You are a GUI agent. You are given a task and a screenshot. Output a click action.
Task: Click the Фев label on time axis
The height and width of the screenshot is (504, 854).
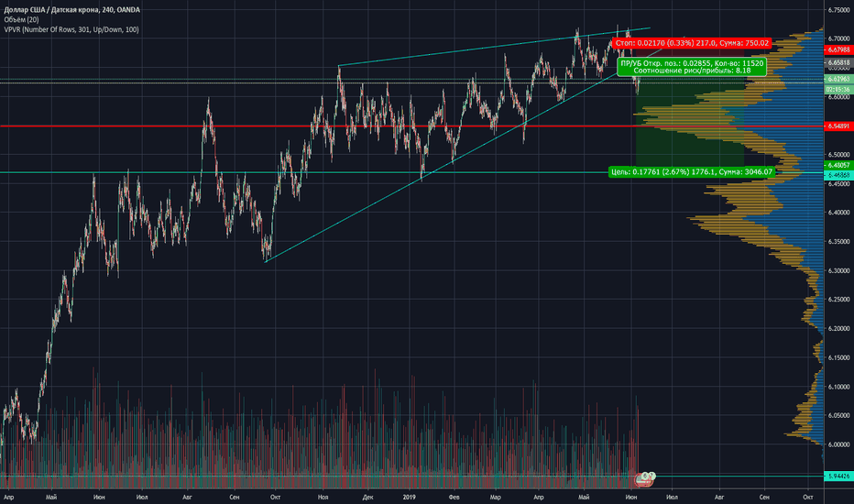(454, 497)
